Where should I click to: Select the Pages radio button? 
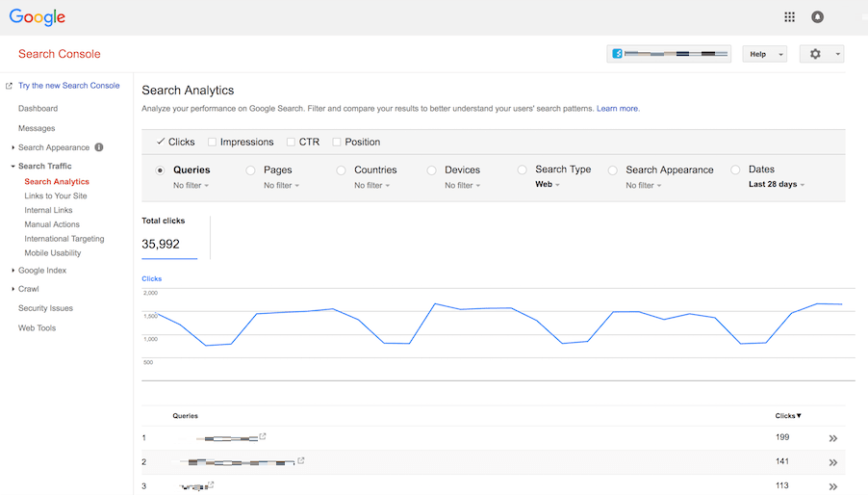point(250,170)
